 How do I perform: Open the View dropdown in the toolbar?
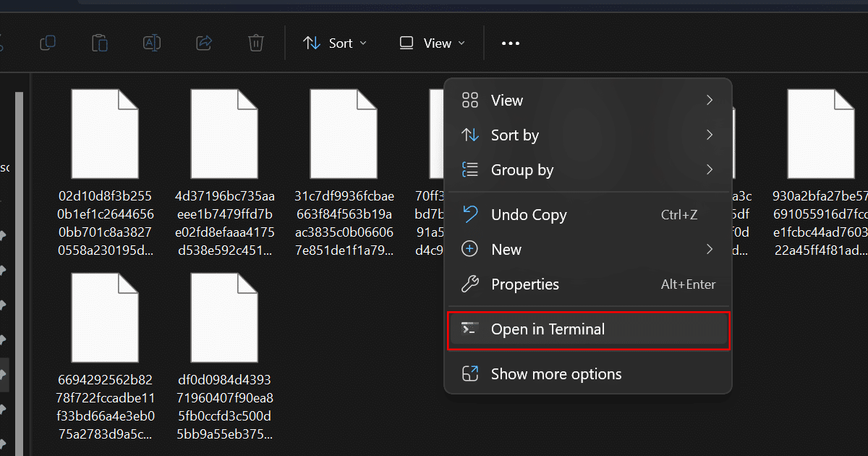[x=432, y=43]
